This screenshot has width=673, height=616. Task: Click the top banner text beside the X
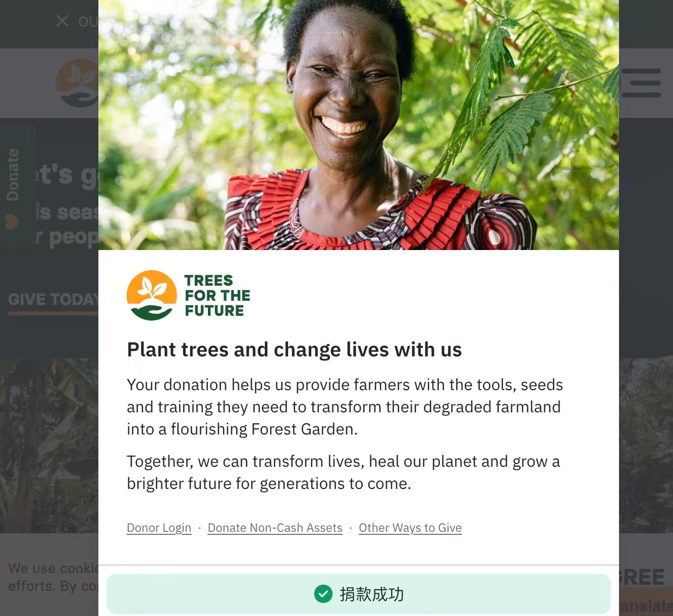[88, 22]
